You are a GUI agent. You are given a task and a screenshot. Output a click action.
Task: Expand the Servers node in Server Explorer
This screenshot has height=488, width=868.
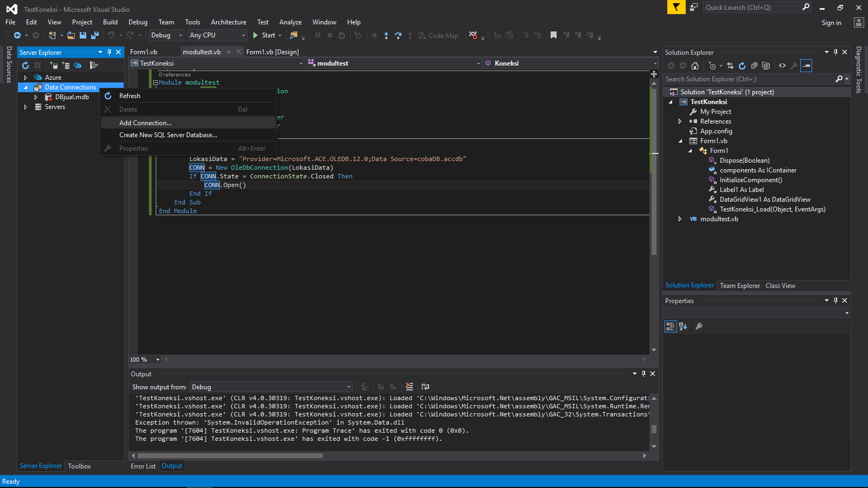point(25,107)
